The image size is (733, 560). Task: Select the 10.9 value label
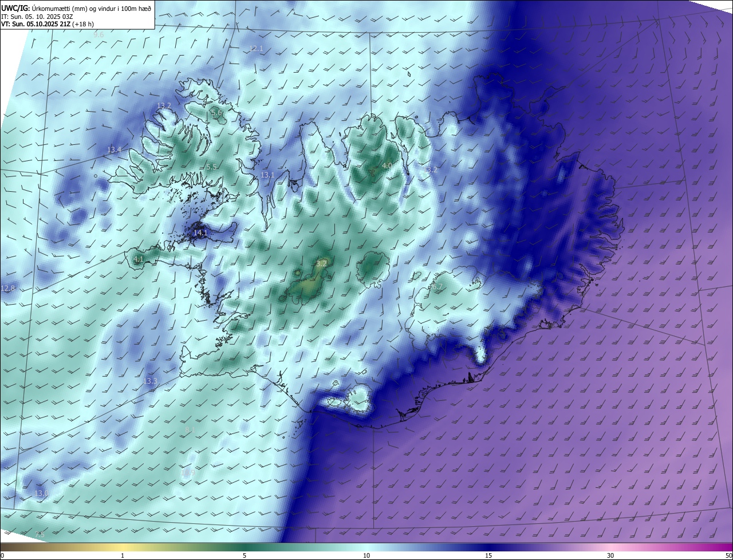tap(188, 472)
